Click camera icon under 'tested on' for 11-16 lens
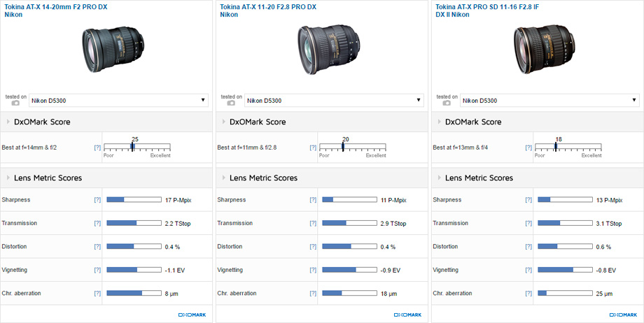The image size is (644, 323). pos(447,103)
